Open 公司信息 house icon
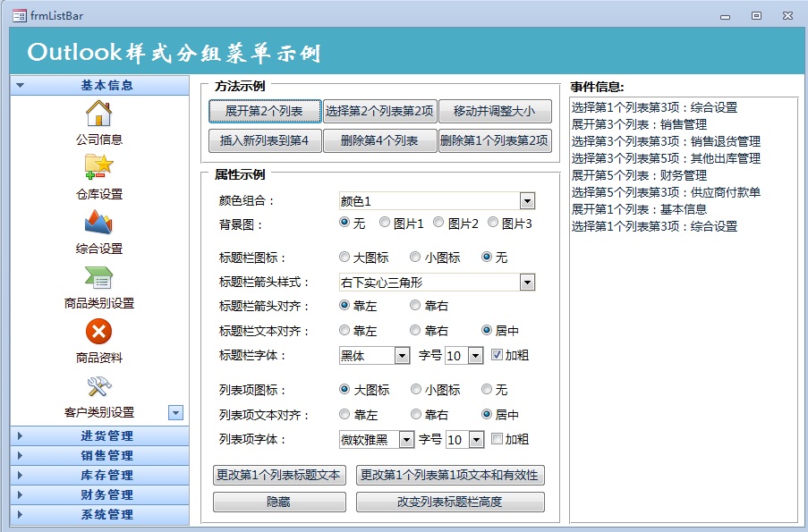Screen dimensions: 808x532 tap(99, 114)
